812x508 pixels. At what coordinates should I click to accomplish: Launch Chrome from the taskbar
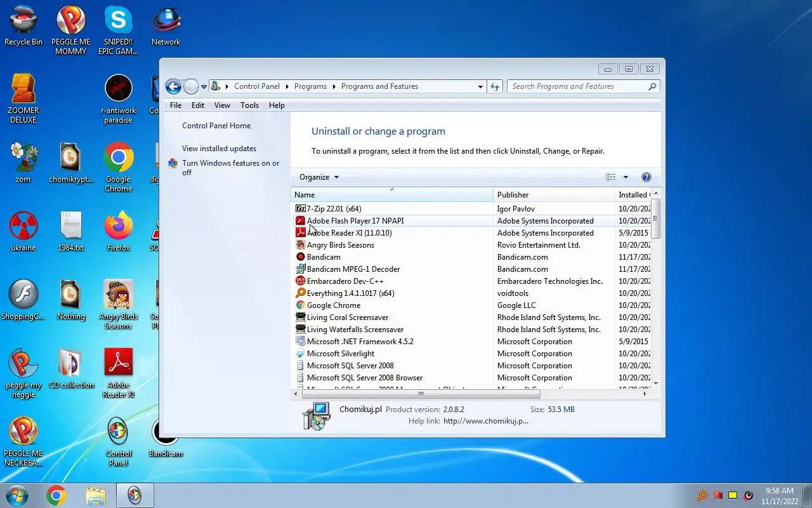pos(56,495)
